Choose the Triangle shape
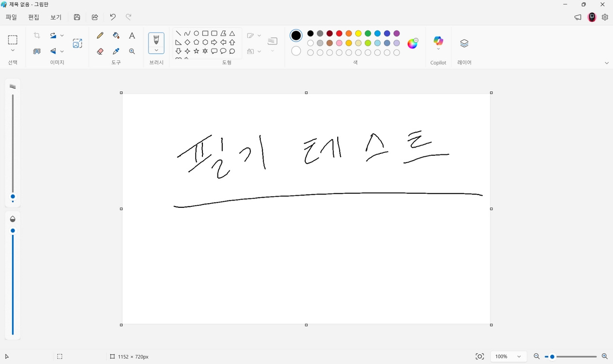Screen dimensions: 613x364 [232, 33]
